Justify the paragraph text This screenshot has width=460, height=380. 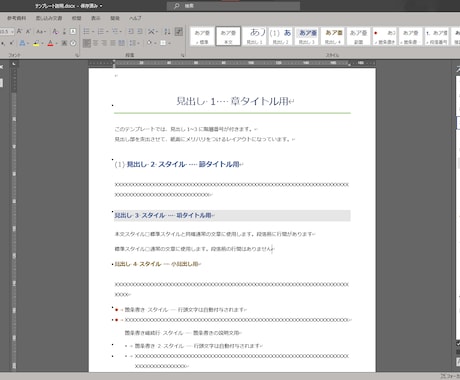(113, 43)
